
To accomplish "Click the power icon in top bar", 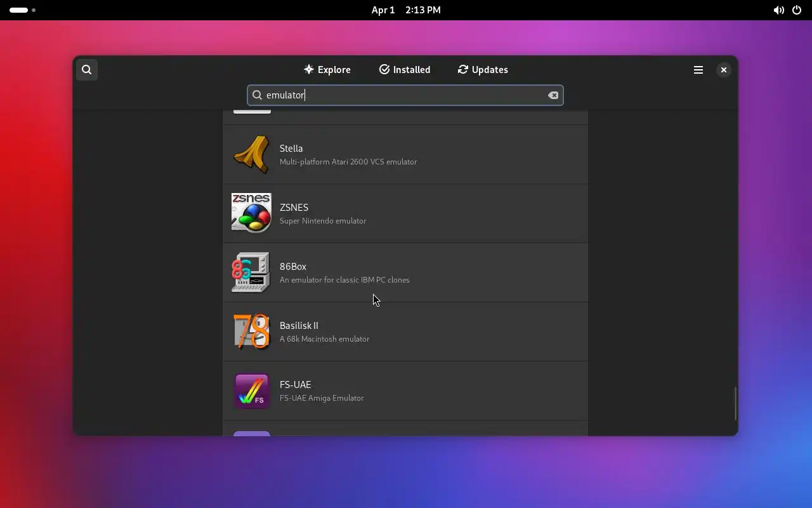I will (797, 10).
